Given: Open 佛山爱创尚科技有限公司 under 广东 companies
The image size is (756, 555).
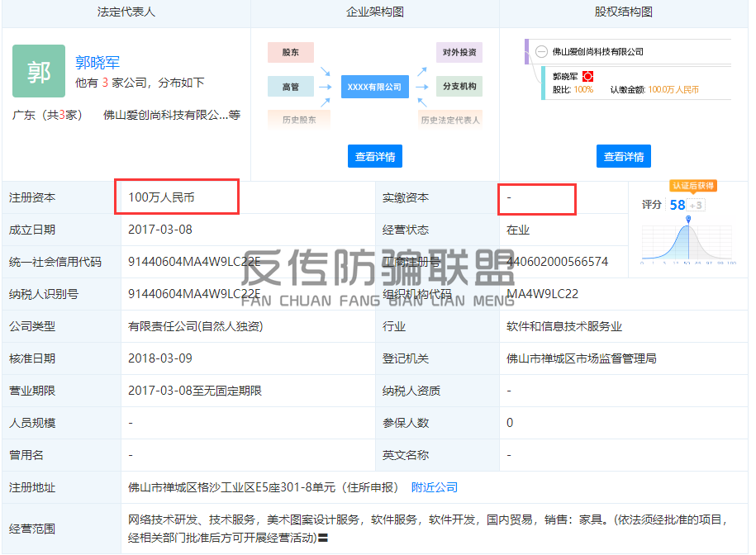Looking at the screenshot, I should pos(165,116).
